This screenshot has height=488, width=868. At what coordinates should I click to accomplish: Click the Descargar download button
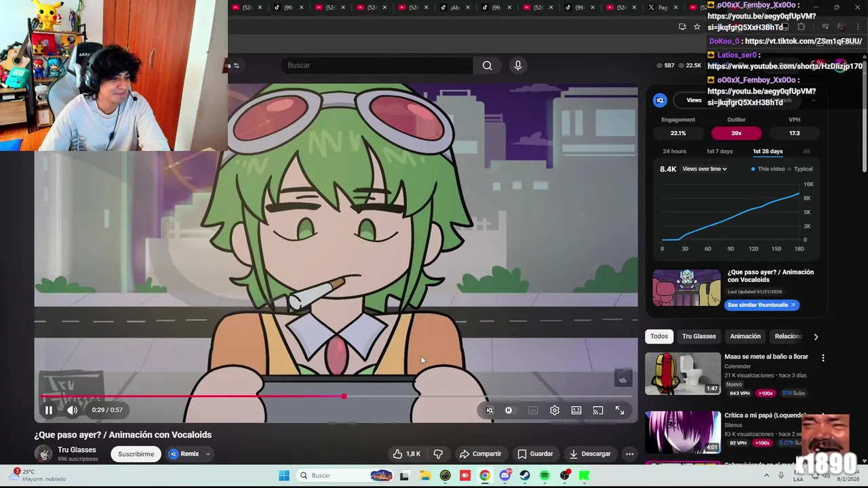point(590,453)
